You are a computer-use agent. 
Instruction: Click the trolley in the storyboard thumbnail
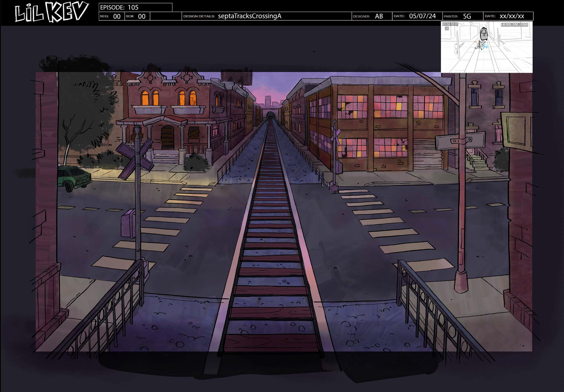[x=484, y=34]
